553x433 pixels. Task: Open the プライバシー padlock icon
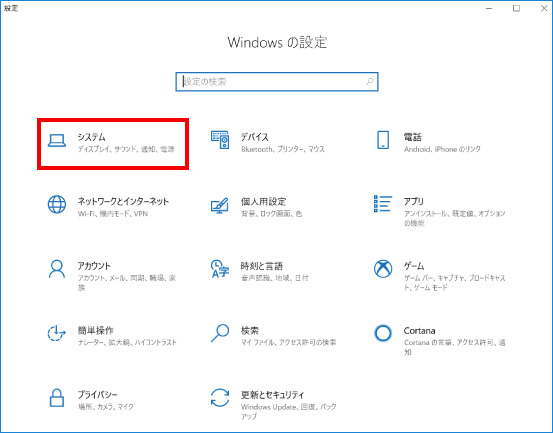click(x=57, y=398)
